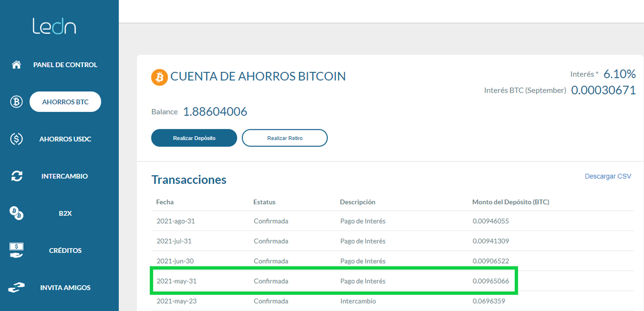Screen dimensions: 644x311
Task: Click the orange Bitcoin logo in account header
Action: pos(159,77)
